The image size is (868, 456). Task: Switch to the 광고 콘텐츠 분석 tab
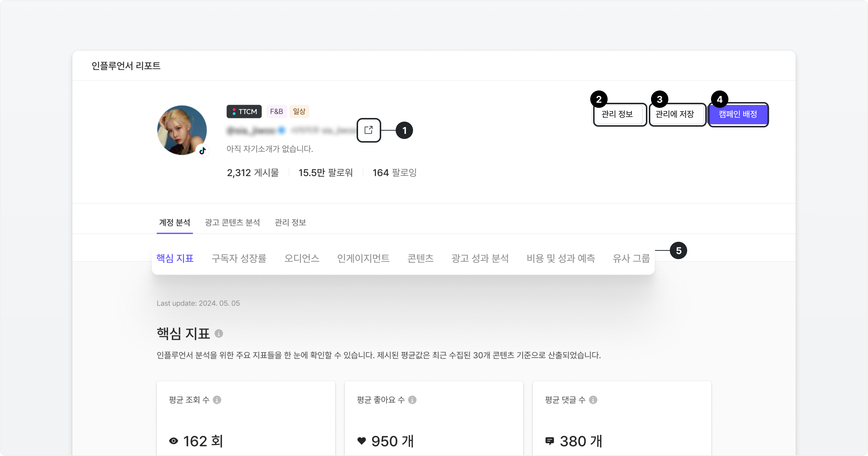[232, 222]
